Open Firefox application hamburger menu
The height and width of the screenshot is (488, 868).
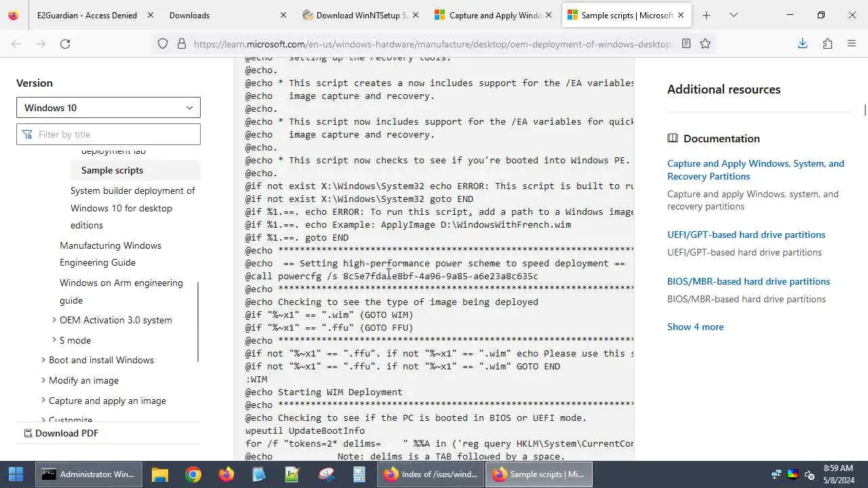pos(852,43)
